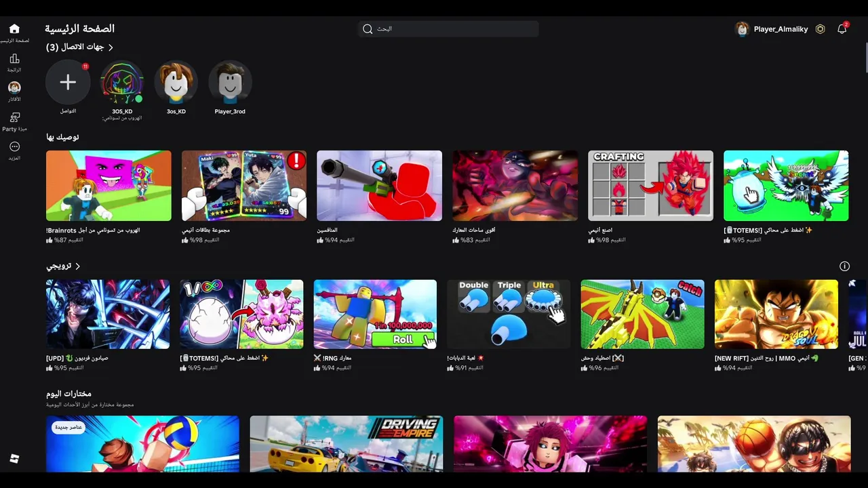Image resolution: width=868 pixels, height=488 pixels.
Task: Expand the ترويجي section chevron
Action: (77, 266)
